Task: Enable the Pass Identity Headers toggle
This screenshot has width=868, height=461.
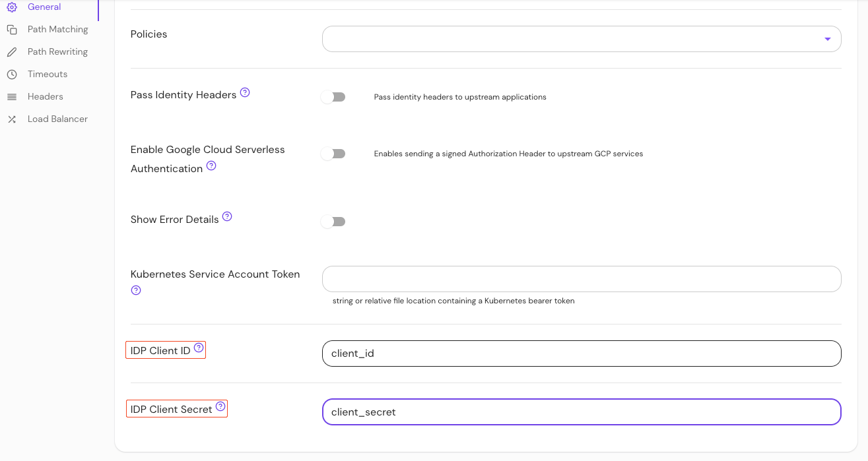Action: [333, 96]
